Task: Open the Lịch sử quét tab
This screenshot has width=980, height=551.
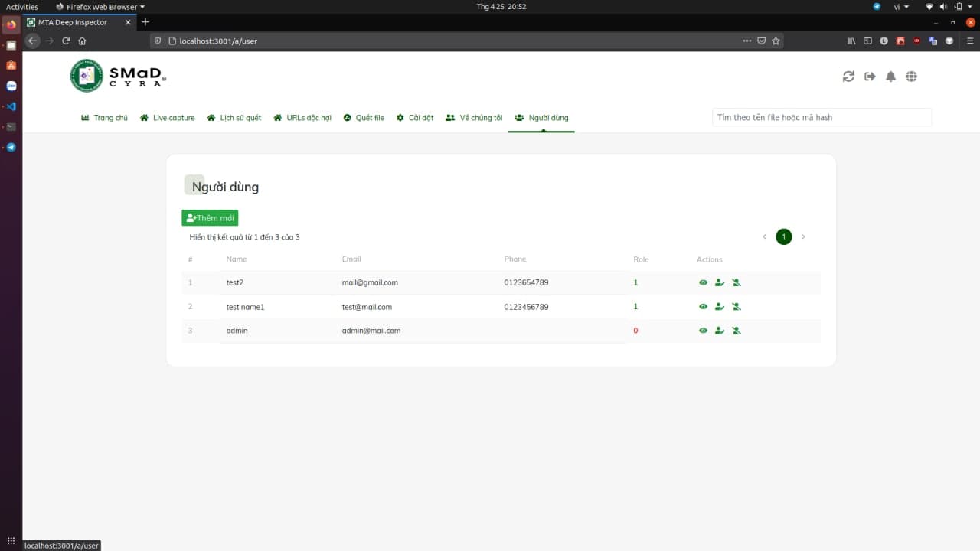Action: click(234, 118)
